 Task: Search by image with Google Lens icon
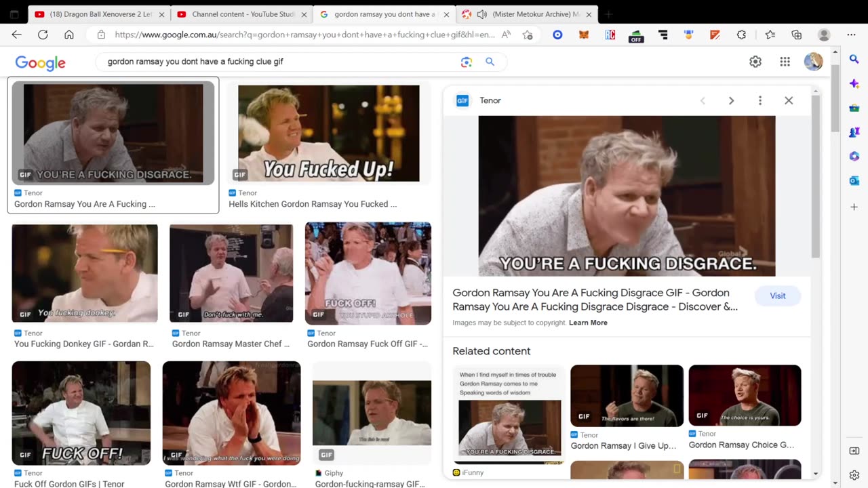(466, 62)
